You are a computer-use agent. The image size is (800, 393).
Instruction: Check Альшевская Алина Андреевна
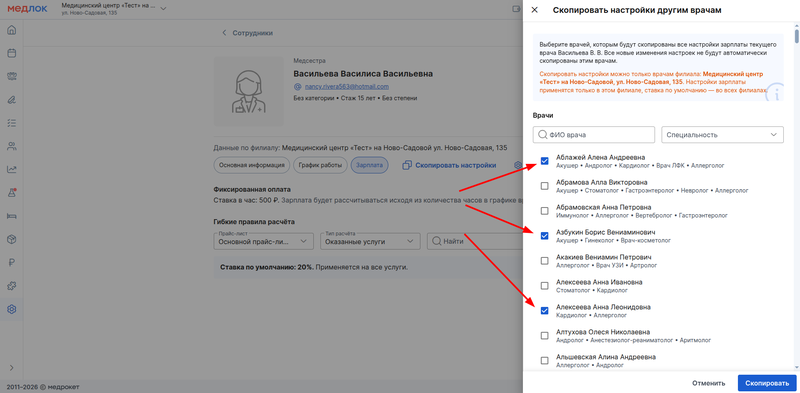coord(544,360)
